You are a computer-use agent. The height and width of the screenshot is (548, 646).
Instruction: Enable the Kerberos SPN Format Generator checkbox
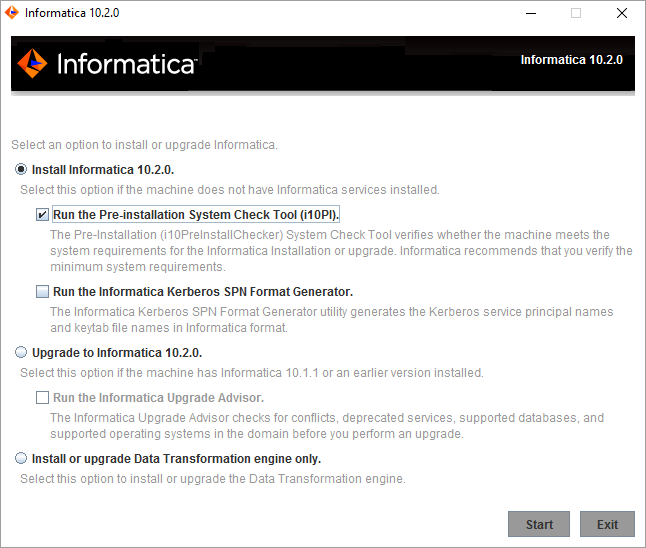[x=42, y=292]
